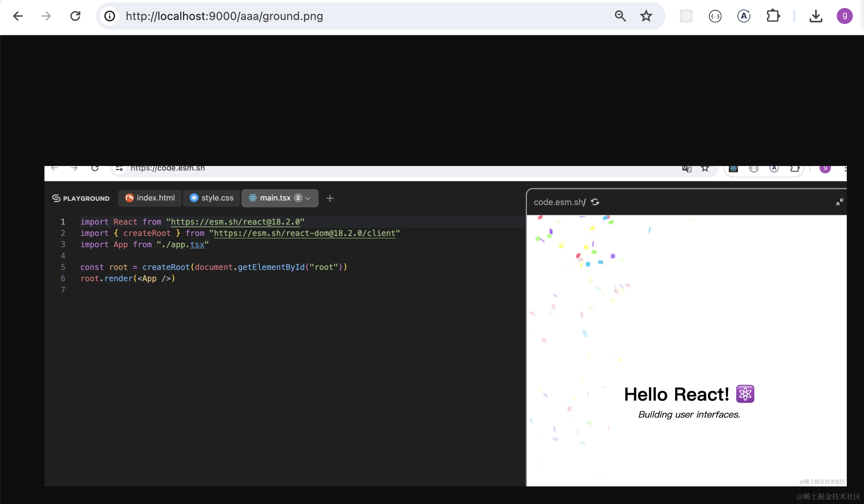Click the purple profile avatar
Screen dimensions: 864x504
[x=844, y=16]
